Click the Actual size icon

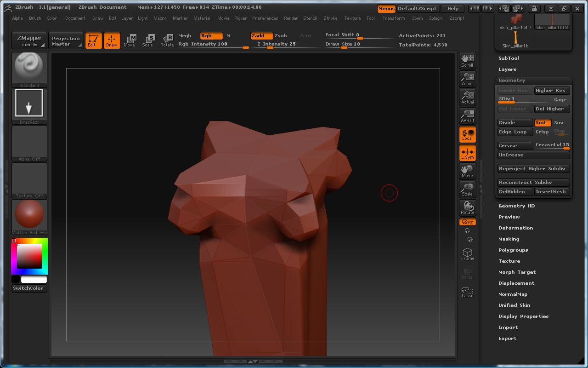tap(467, 97)
